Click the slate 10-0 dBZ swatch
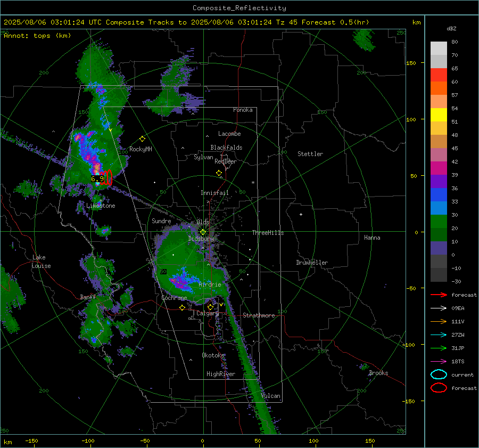The height and width of the screenshot is (448, 479). [x=439, y=248]
